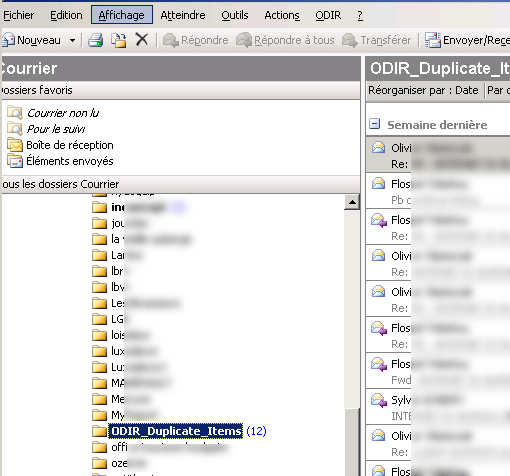Open the Actions menu
The height and width of the screenshot is (476, 510).
tap(282, 15)
